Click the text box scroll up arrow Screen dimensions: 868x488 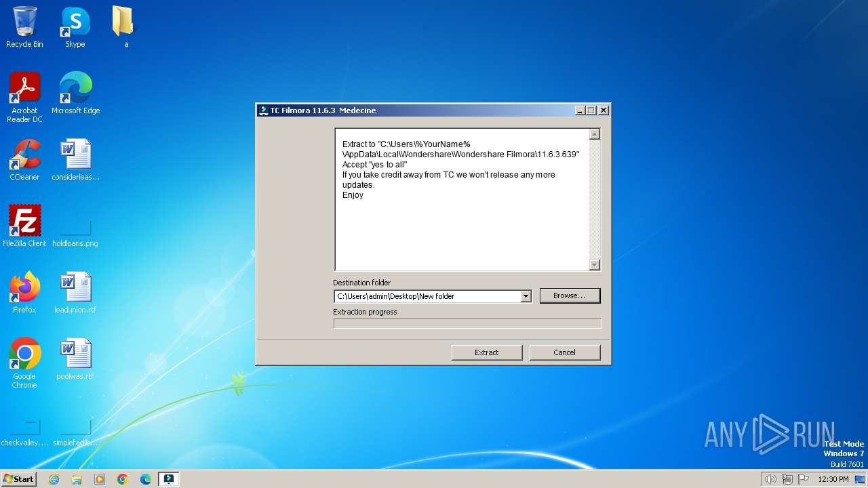pos(595,134)
